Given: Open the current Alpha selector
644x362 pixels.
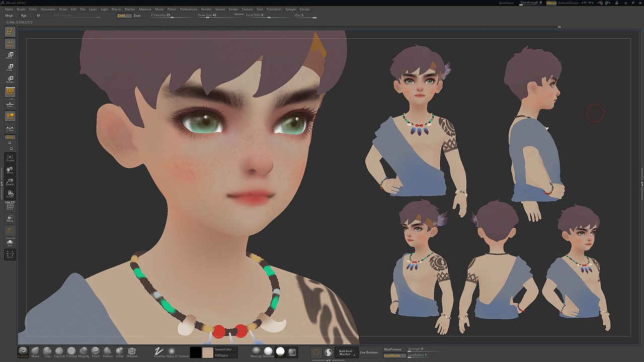Looking at the screenshot, I should [x=172, y=352].
